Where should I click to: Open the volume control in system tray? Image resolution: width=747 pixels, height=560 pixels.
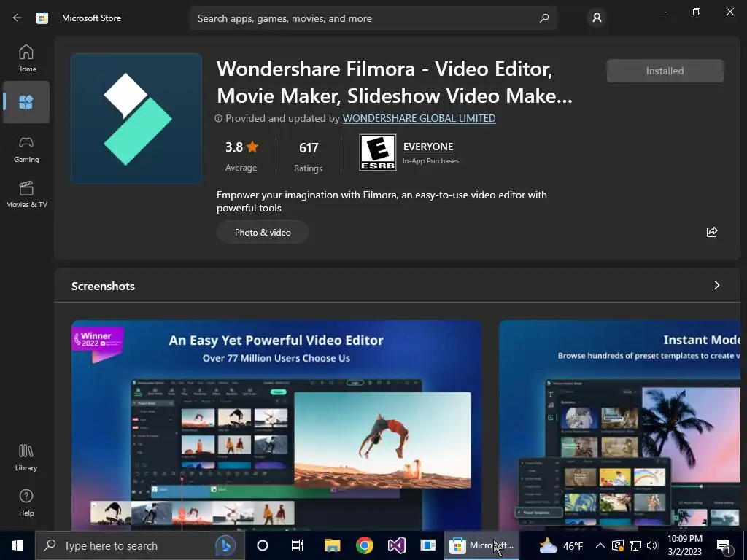652,545
